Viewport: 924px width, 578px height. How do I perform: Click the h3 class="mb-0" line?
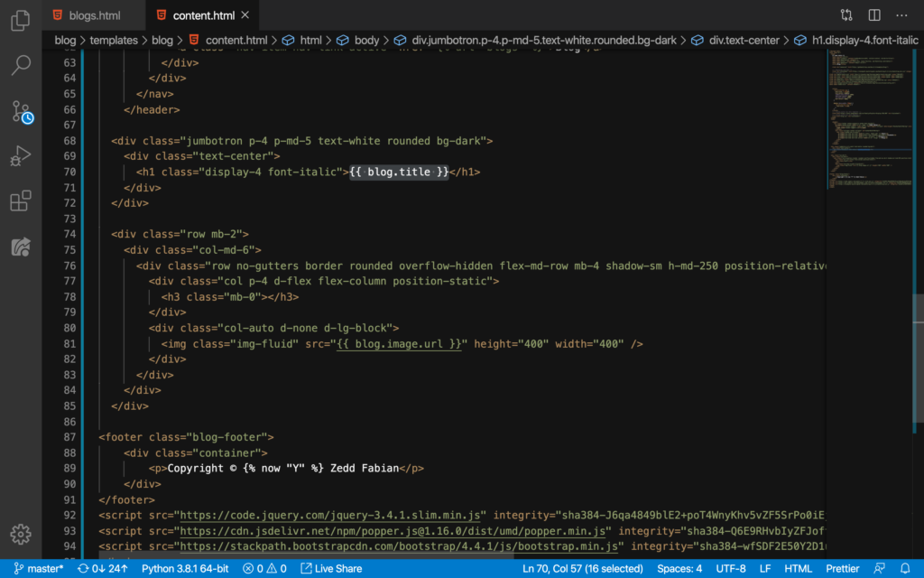click(x=230, y=296)
